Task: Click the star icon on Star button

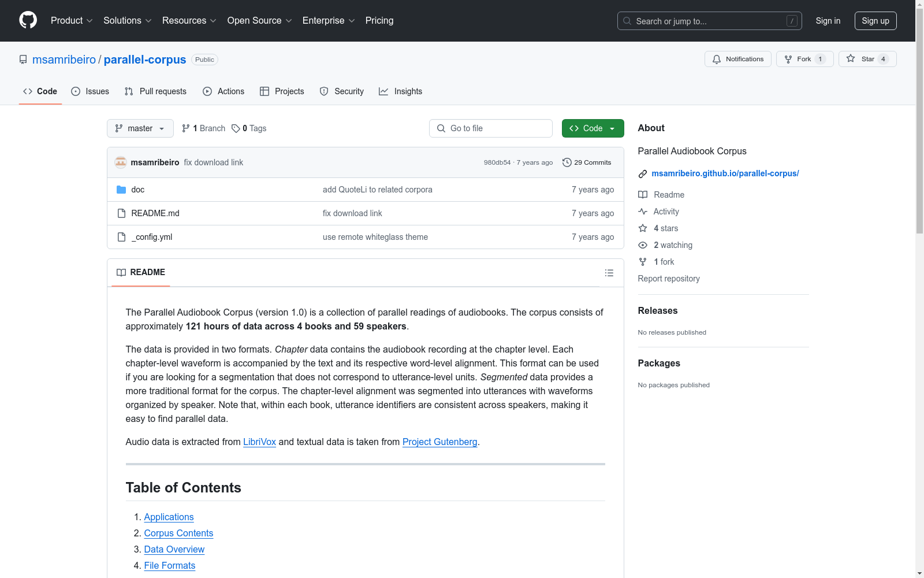Action: tap(851, 58)
